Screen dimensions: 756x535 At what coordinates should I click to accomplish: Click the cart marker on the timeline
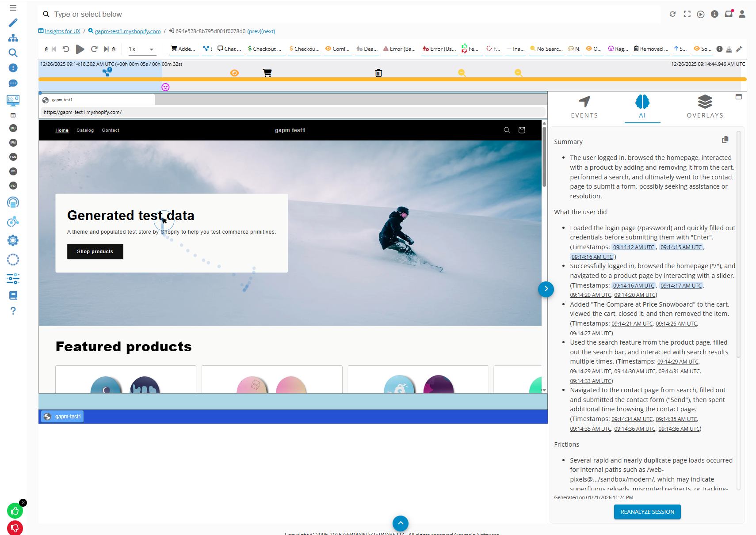[267, 73]
